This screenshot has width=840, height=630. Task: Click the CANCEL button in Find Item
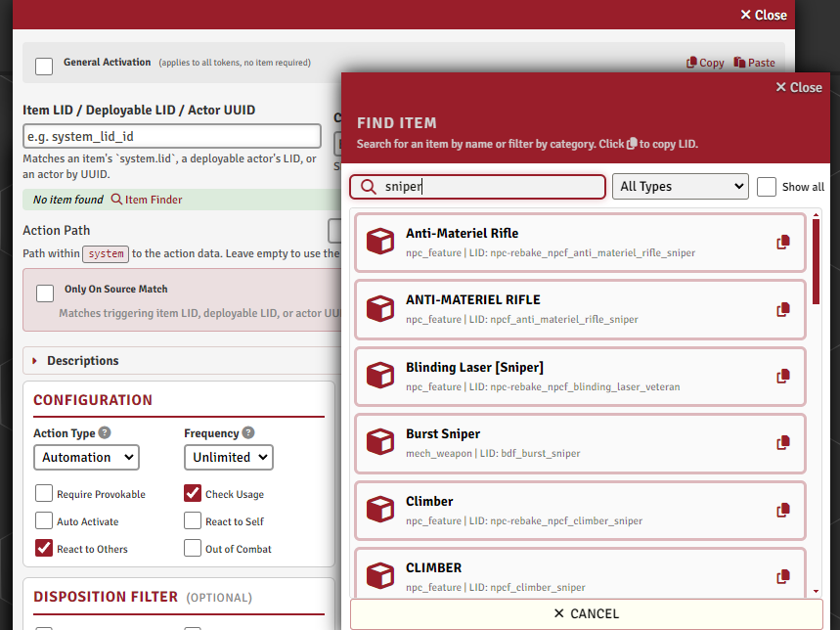click(586, 613)
